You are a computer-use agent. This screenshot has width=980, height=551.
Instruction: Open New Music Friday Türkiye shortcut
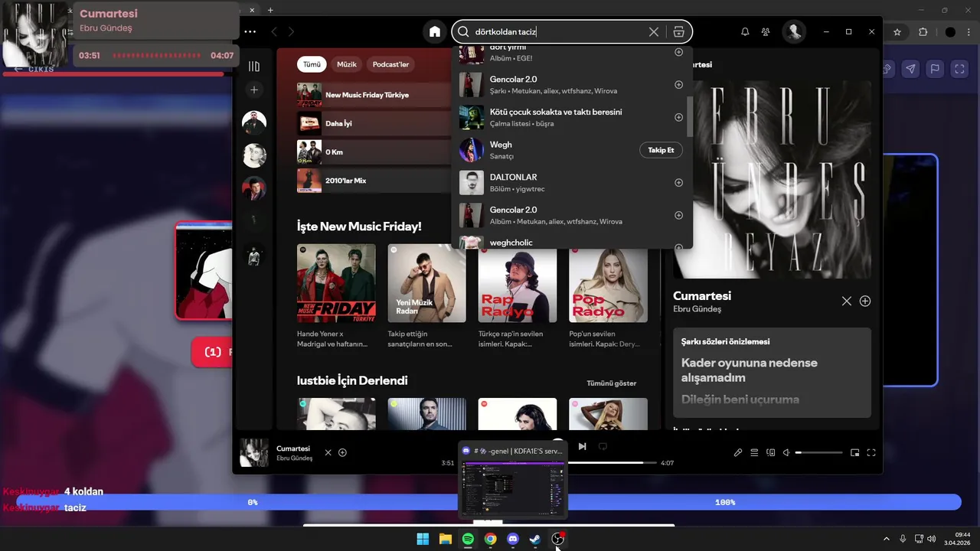coord(374,95)
